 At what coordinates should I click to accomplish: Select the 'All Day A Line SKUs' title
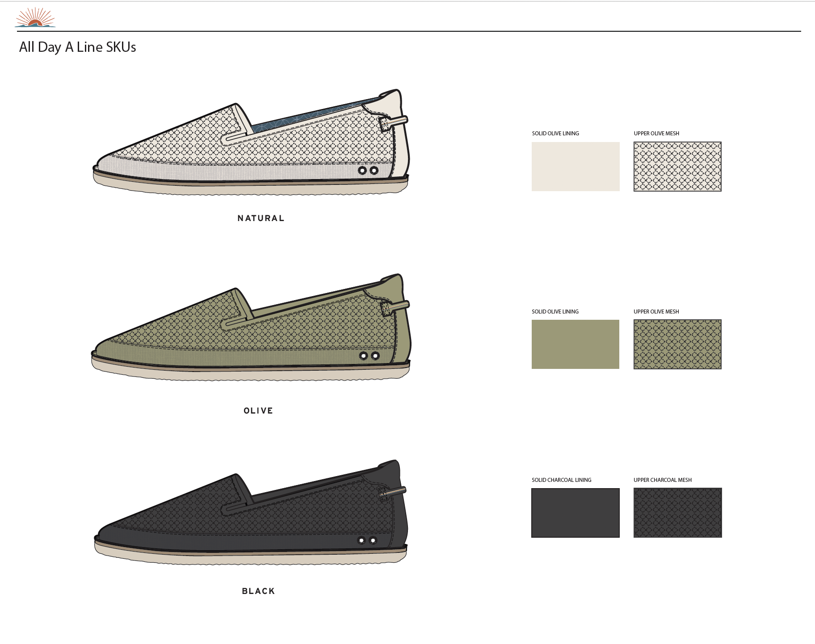pyautogui.click(x=77, y=47)
